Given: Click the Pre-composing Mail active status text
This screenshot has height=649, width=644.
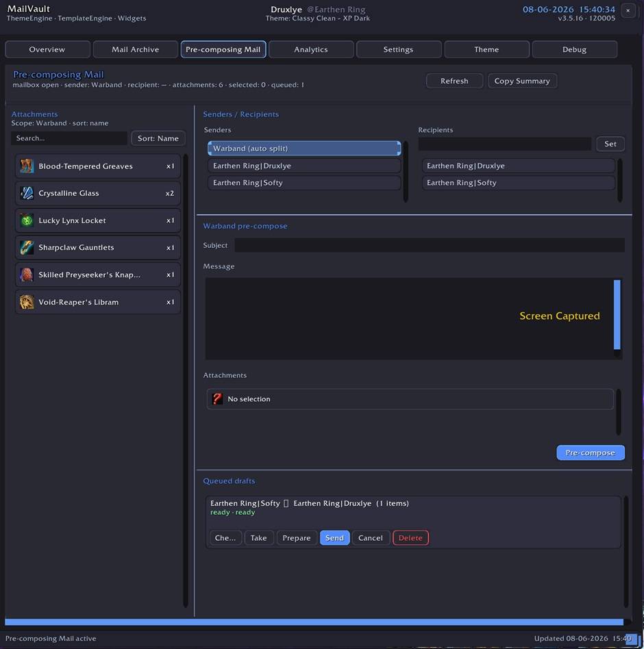Looking at the screenshot, I should point(51,638).
